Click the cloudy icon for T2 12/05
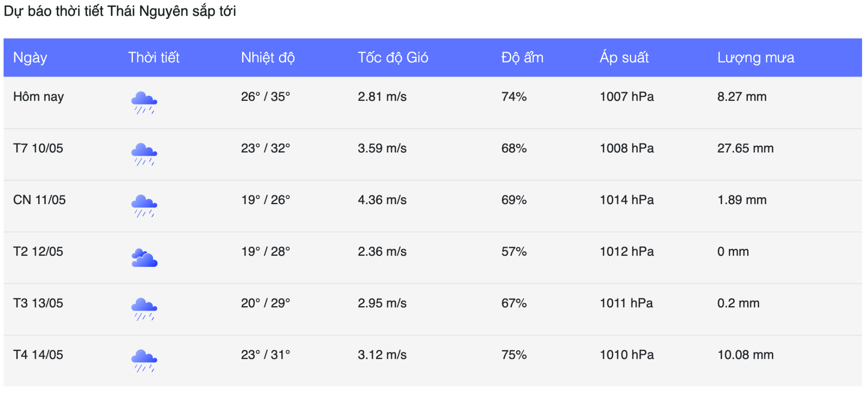868x393 pixels. 144,257
